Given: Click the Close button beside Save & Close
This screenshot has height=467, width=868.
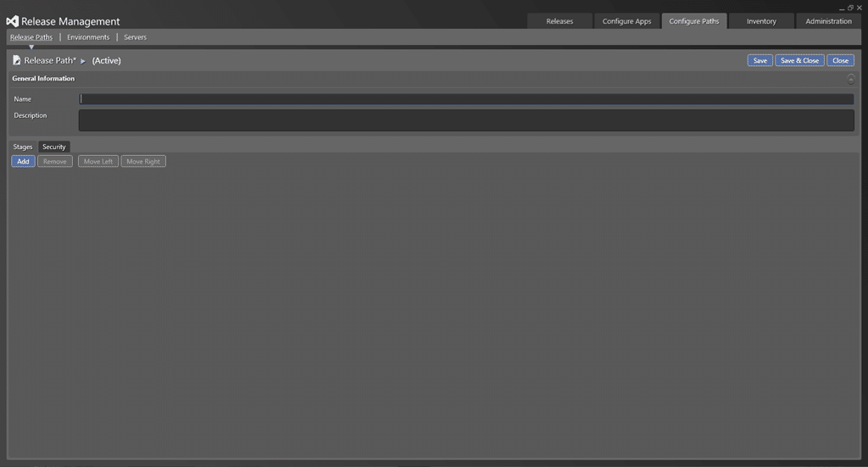Looking at the screenshot, I should pyautogui.click(x=840, y=60).
